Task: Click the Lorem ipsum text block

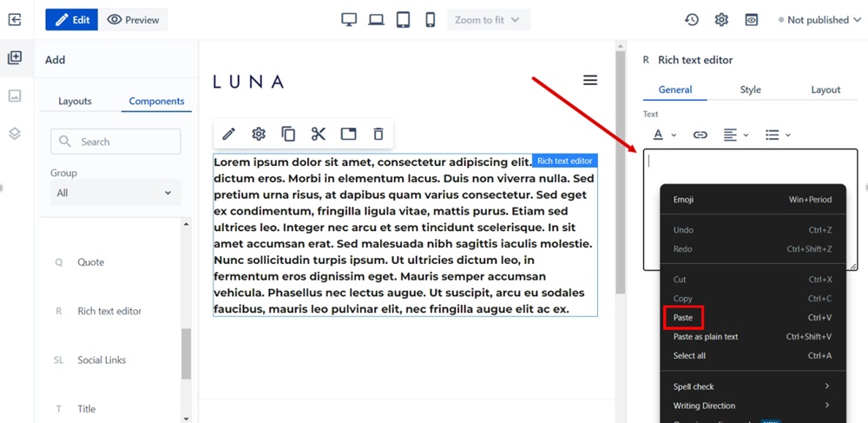Action: click(x=405, y=235)
